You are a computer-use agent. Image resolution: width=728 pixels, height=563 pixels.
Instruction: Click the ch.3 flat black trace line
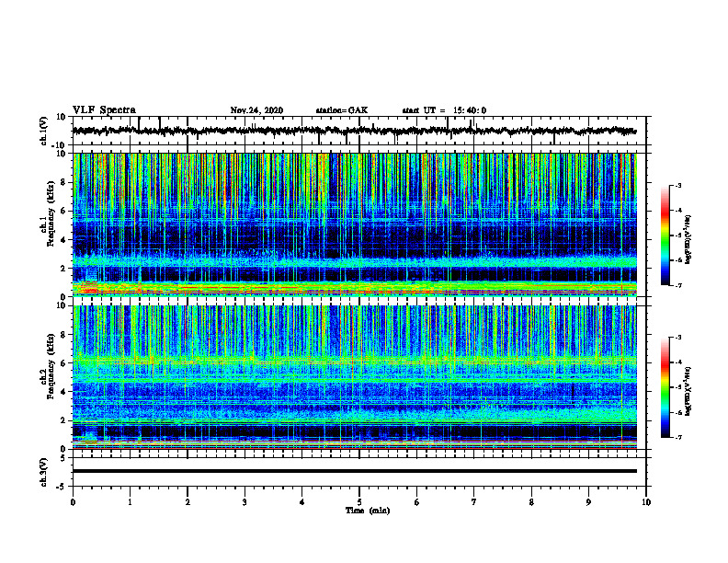355,471
